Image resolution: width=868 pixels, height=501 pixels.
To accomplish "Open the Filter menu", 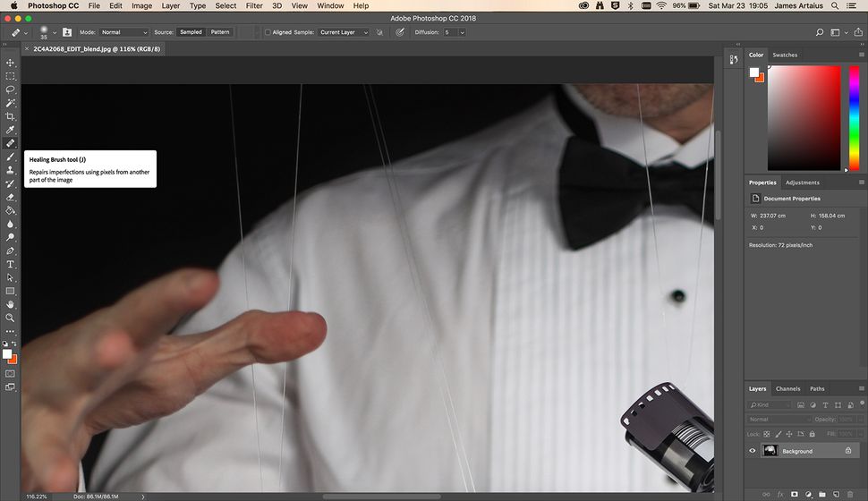I will (x=254, y=5).
